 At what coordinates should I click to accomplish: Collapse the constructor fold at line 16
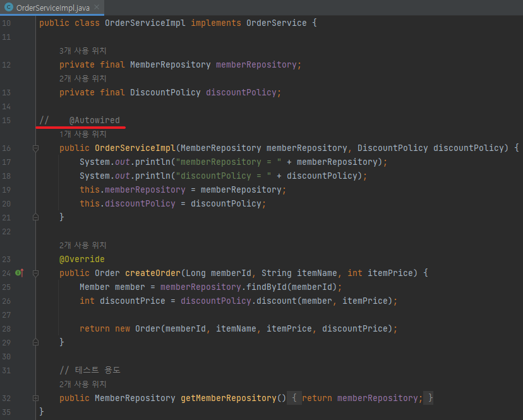[x=36, y=148]
